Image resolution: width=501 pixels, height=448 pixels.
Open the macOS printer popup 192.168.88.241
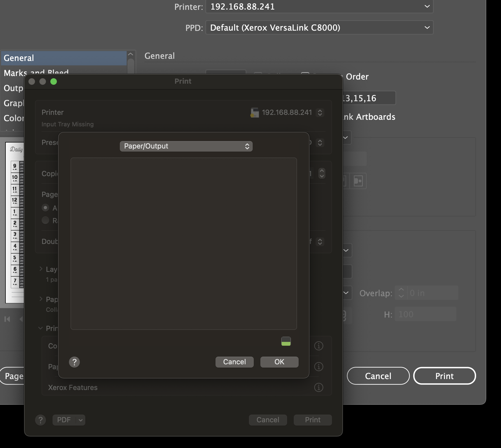(x=320, y=113)
